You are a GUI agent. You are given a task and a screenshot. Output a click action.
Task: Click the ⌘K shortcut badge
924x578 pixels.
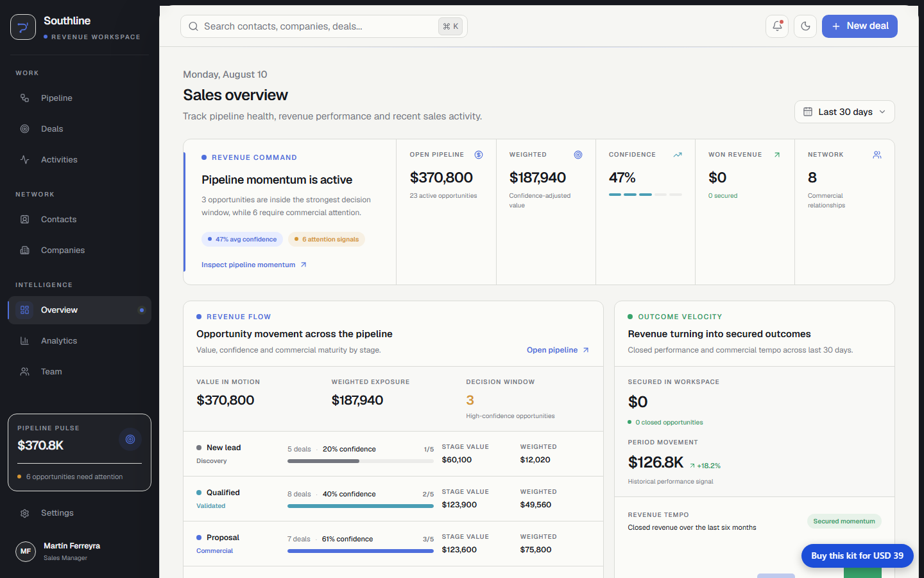pyautogui.click(x=450, y=26)
